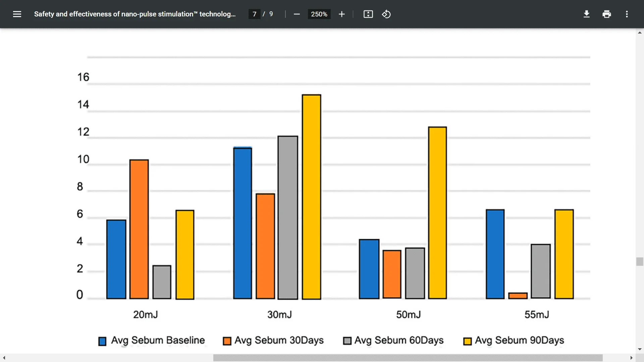
Task: Click the '10' y-axis value
Action: click(x=83, y=159)
